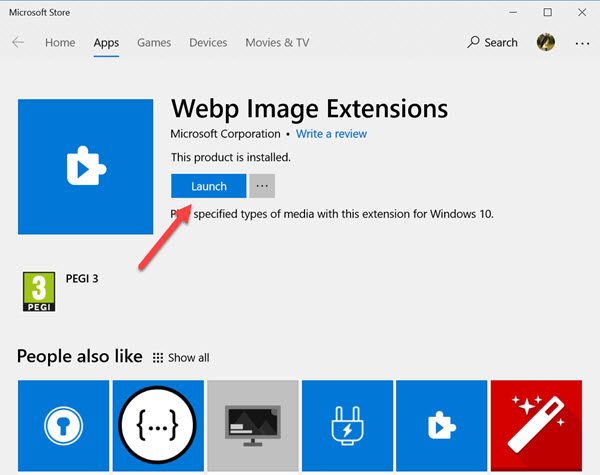Switch to the Games tab
The width and height of the screenshot is (600, 475).
154,42
